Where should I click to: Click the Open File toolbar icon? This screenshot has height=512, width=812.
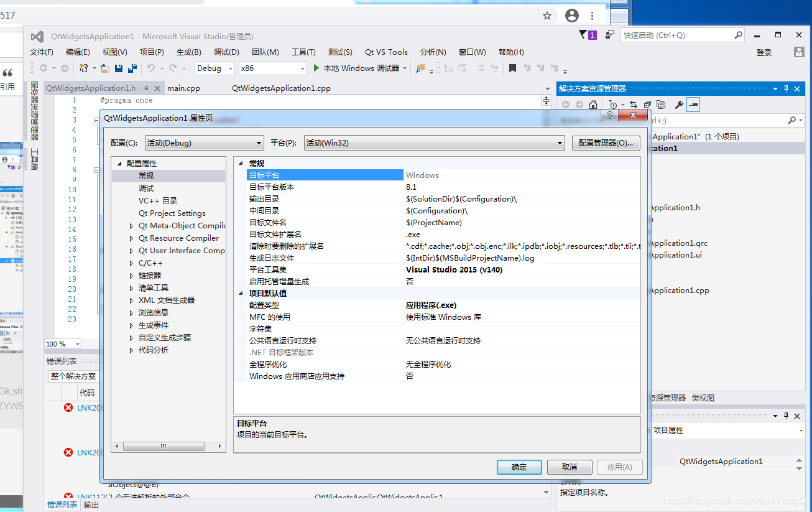(105, 68)
